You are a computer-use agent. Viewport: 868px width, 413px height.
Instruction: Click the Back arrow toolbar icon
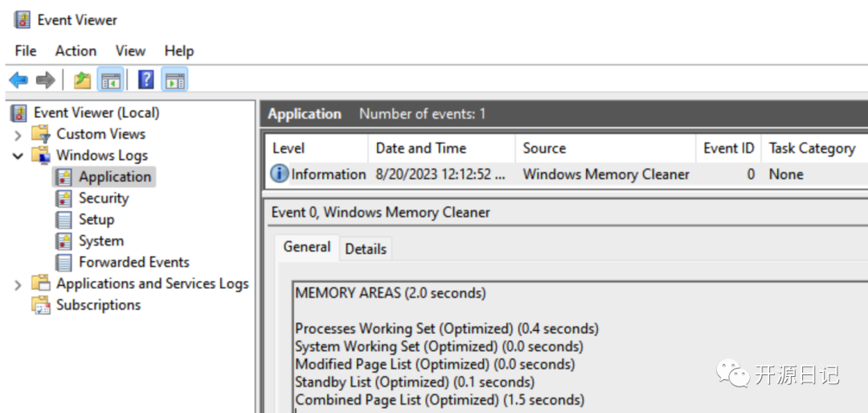point(18,80)
